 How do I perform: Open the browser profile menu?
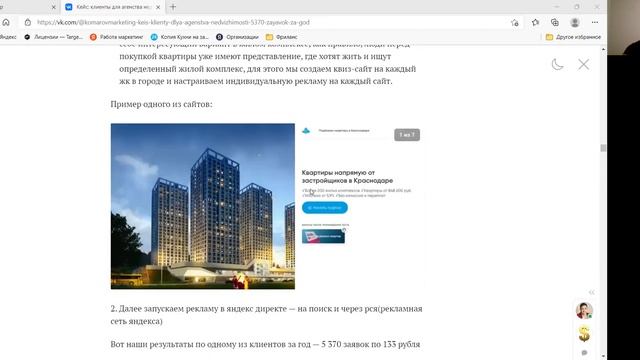click(x=575, y=22)
